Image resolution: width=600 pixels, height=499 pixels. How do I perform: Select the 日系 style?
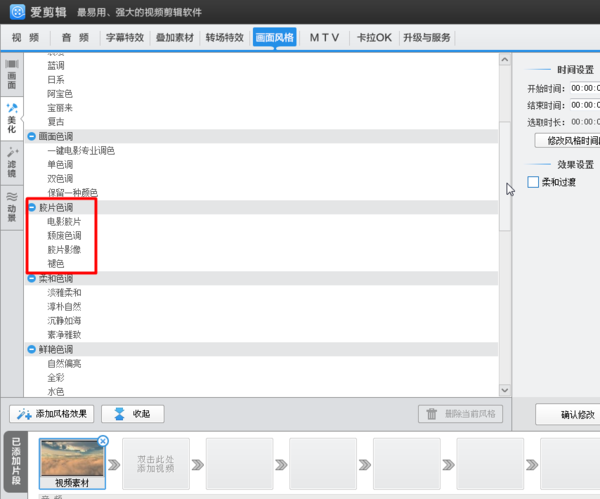click(56, 80)
